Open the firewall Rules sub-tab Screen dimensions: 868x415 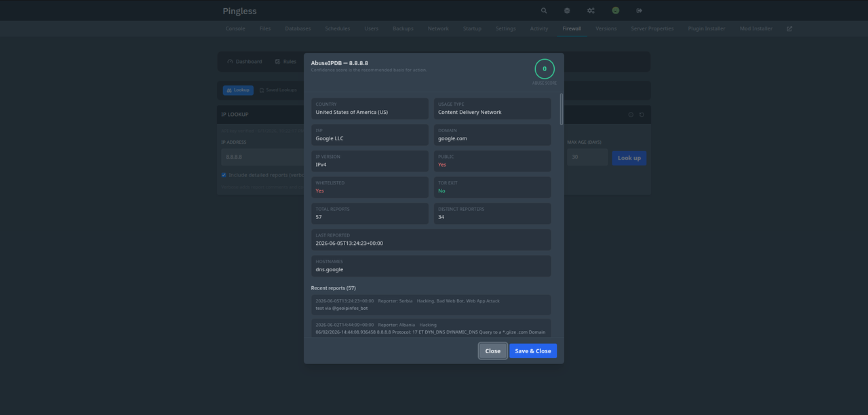click(285, 62)
